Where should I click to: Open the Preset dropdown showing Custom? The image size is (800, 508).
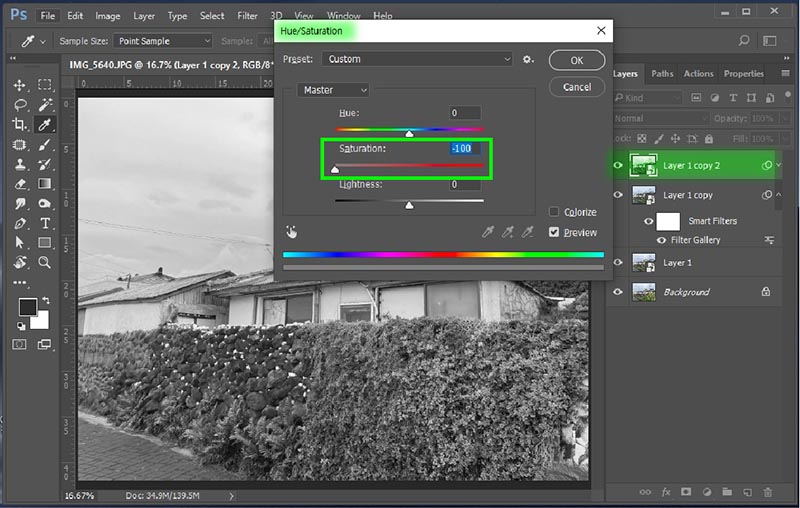click(x=417, y=59)
